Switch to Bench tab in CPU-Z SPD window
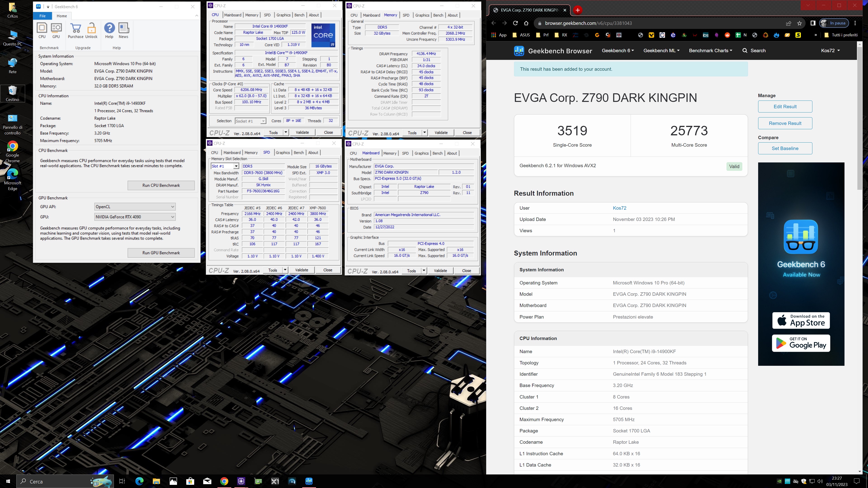 coord(299,152)
